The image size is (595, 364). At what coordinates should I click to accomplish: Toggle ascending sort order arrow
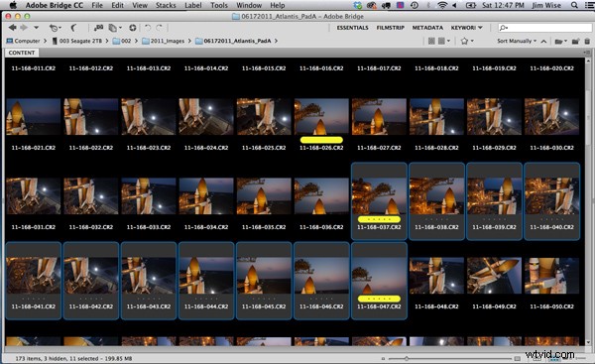(543, 41)
